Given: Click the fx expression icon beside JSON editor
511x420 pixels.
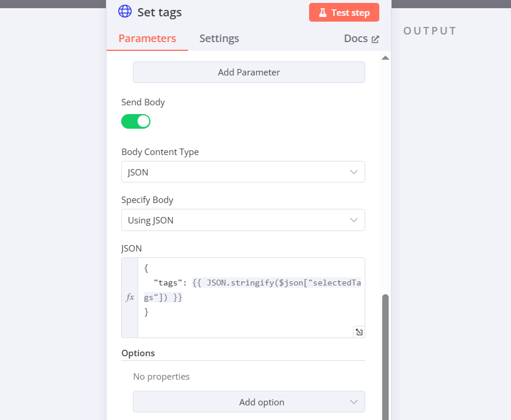Looking at the screenshot, I should 130,297.
